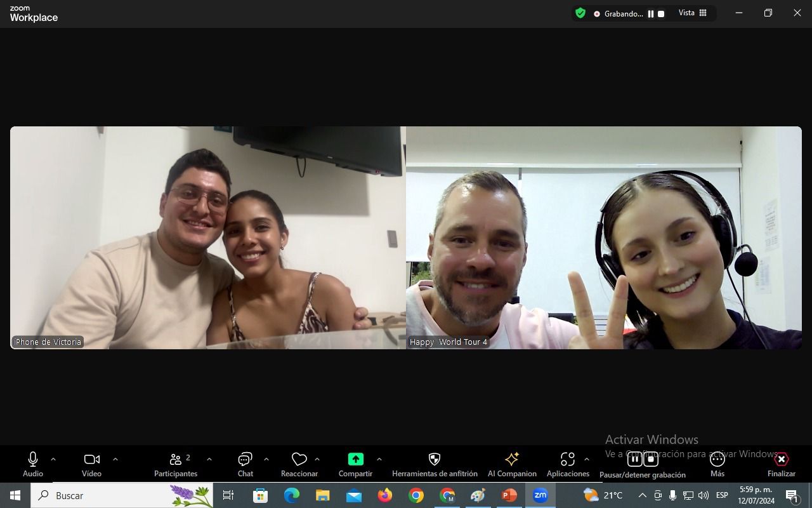Open the Mail app from the taskbar
Screen dimensions: 812x508
tap(353, 495)
